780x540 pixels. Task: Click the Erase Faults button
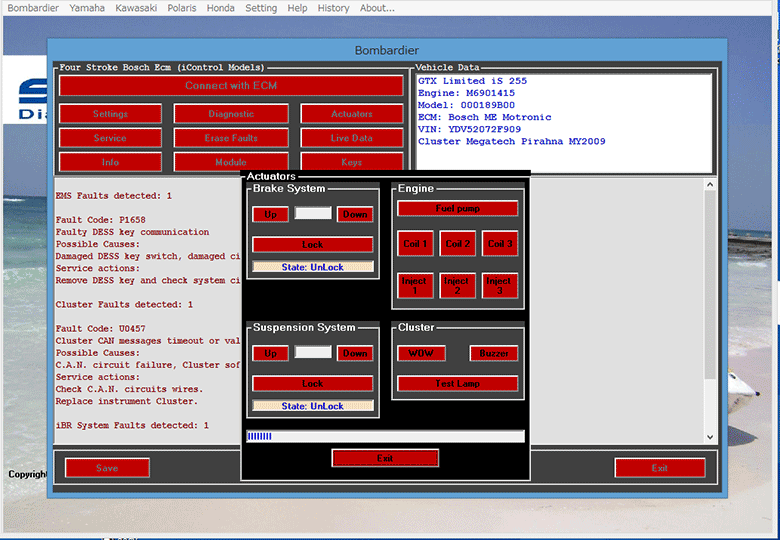[231, 138]
